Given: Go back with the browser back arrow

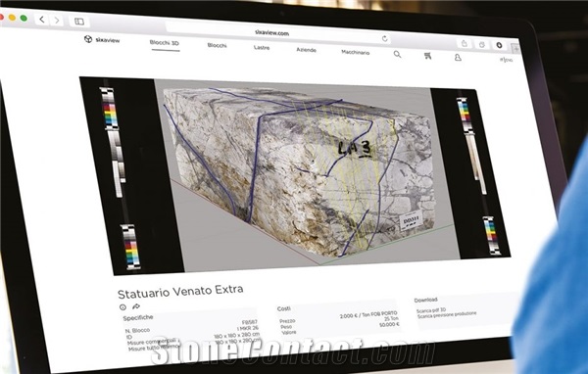Looking at the screenshot, I should click(x=42, y=20).
